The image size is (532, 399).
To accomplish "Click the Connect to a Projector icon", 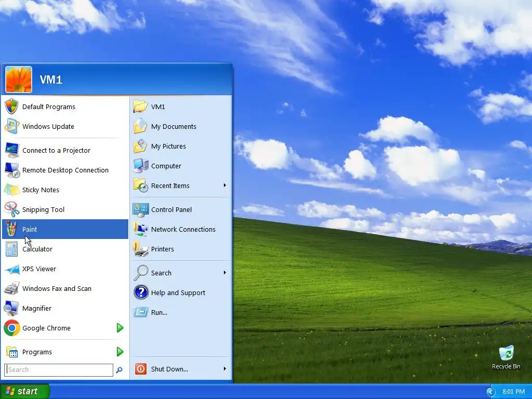I will (x=11, y=150).
